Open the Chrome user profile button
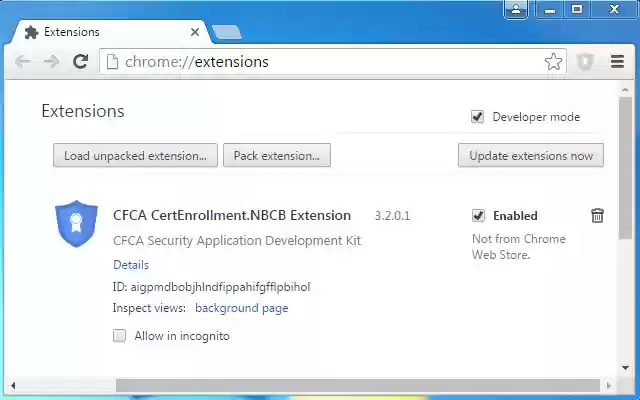This screenshot has width=640, height=400. [x=516, y=9]
